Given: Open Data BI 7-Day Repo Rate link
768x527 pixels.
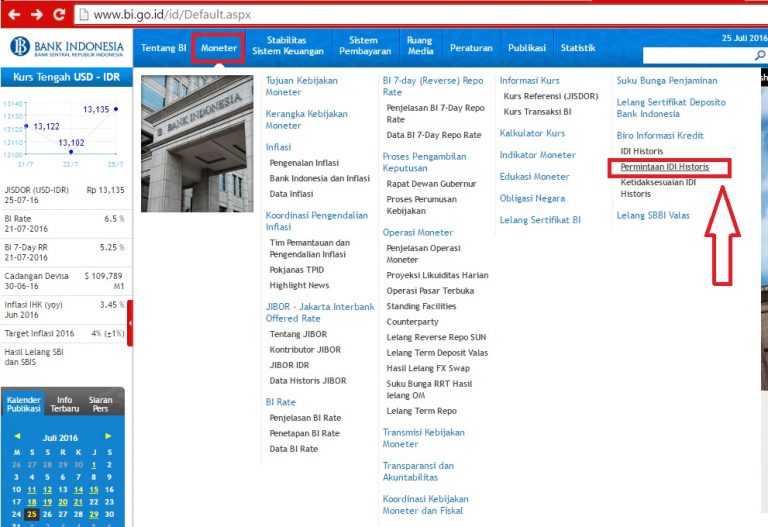Looking at the screenshot, I should (433, 135).
